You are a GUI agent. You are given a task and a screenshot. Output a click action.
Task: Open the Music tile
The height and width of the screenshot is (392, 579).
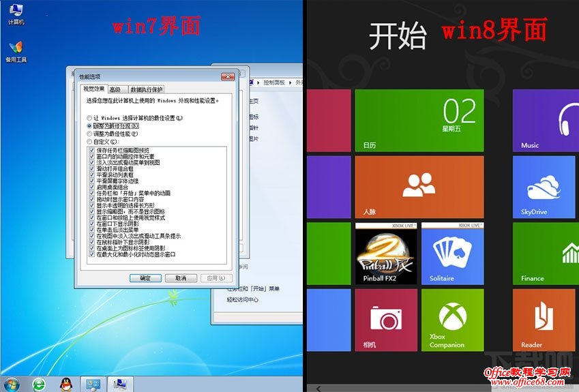click(x=546, y=121)
